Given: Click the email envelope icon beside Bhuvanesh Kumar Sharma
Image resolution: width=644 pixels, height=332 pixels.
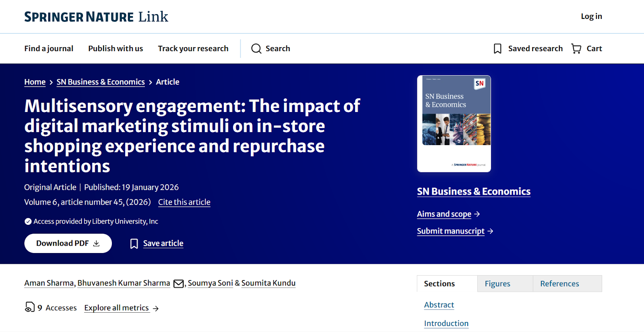Looking at the screenshot, I should [178, 284].
